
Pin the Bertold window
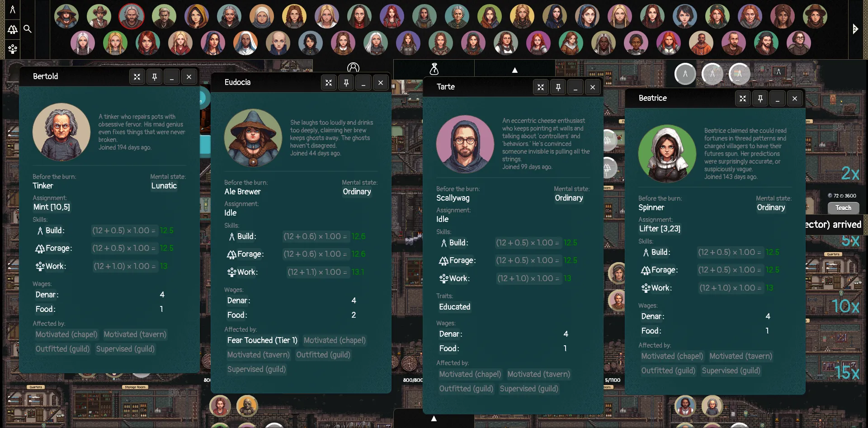coord(154,76)
